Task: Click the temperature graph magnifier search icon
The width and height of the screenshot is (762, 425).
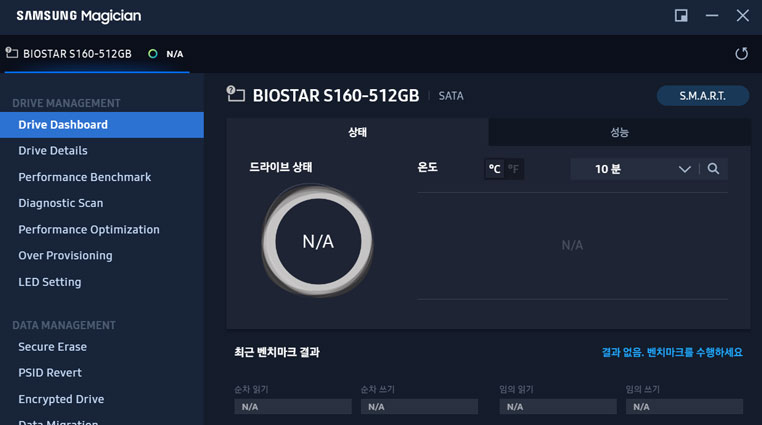Action: pos(713,169)
